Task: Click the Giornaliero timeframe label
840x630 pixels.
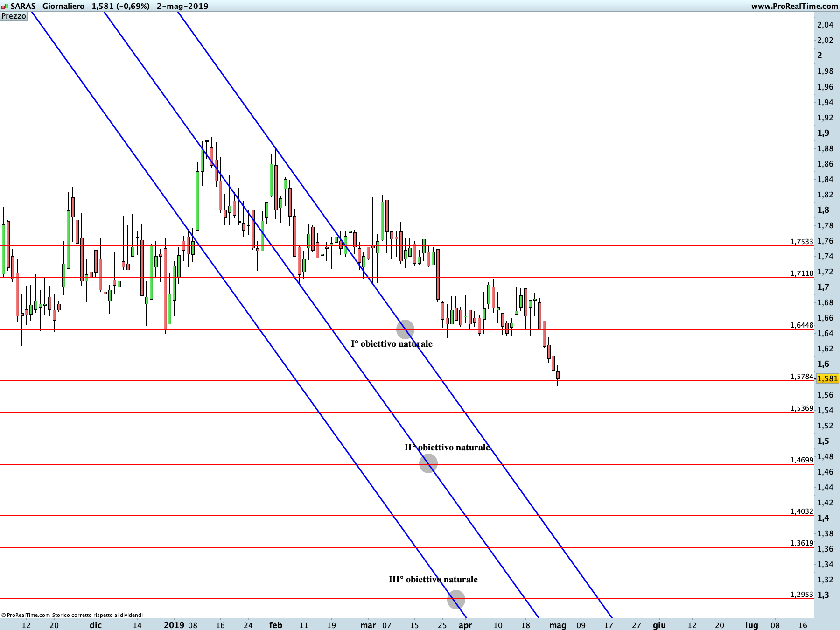Action: (x=63, y=6)
